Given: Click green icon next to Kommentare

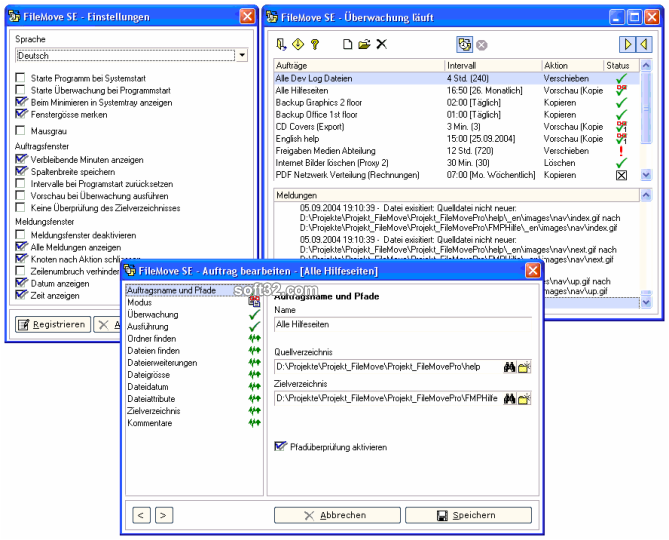Looking at the screenshot, I should (x=254, y=423).
